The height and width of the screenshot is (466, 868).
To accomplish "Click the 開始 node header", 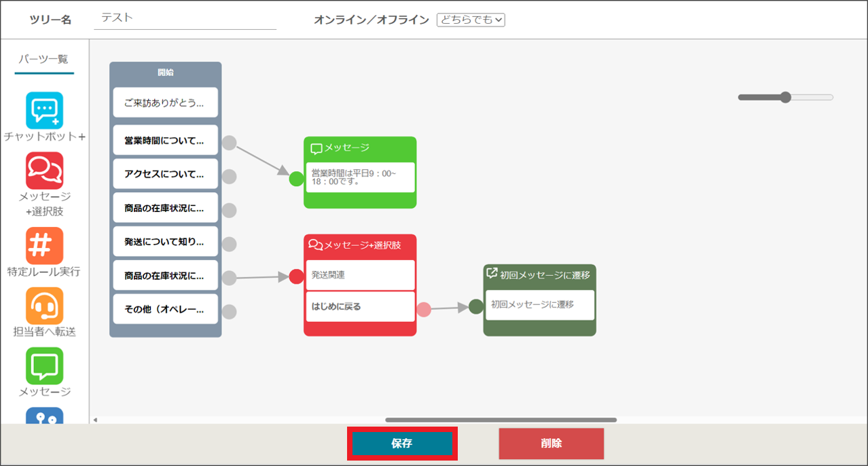I will click(x=166, y=73).
